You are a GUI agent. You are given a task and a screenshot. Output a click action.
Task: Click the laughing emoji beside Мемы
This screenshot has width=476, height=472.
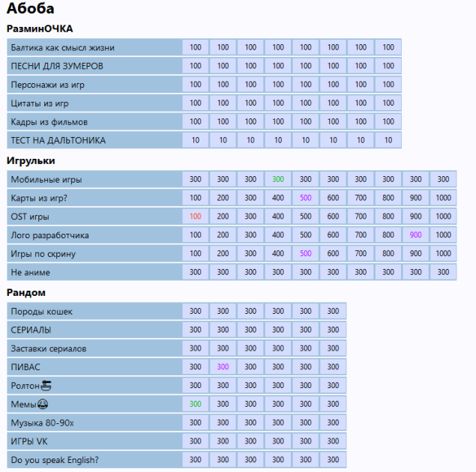coord(42,405)
